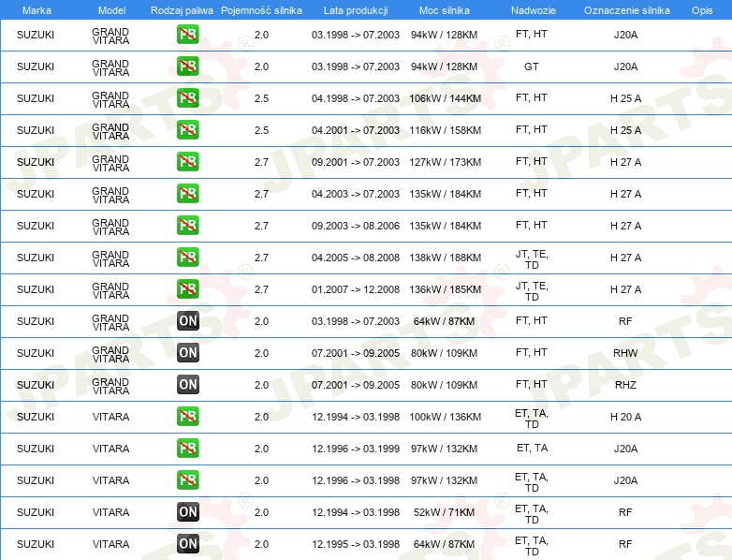Click 'JT, TE, TD' in the 138kW row
The height and width of the screenshot is (560, 732).
532,259
